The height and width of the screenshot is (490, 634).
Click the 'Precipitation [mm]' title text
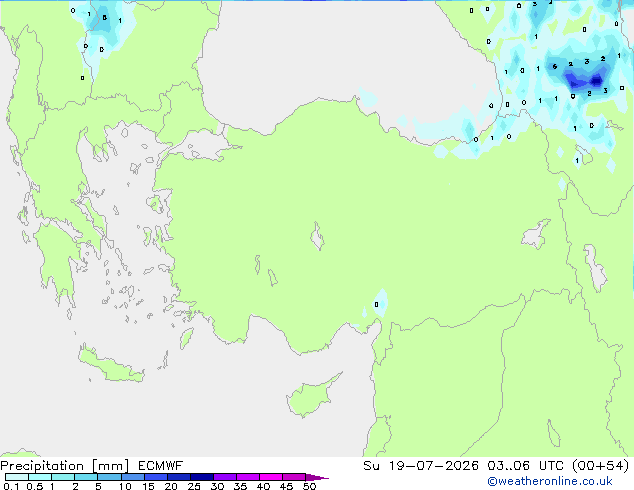tap(65, 466)
